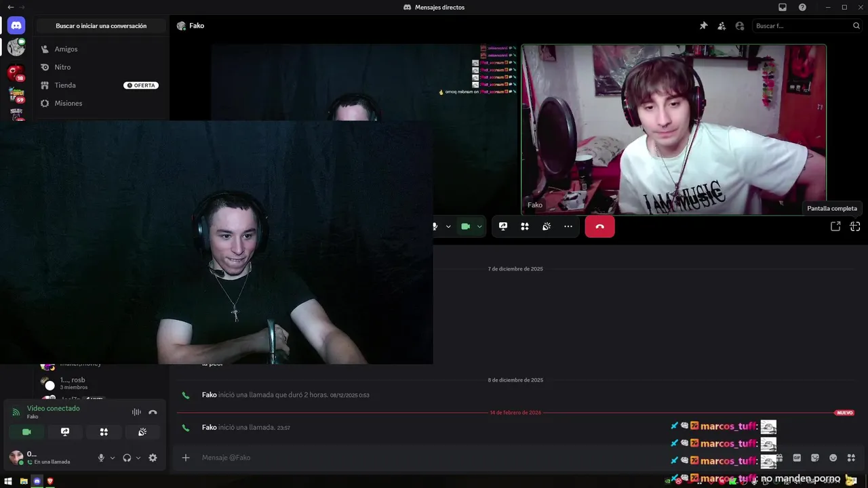
Task: Open the Nitro section
Action: tap(100, 67)
